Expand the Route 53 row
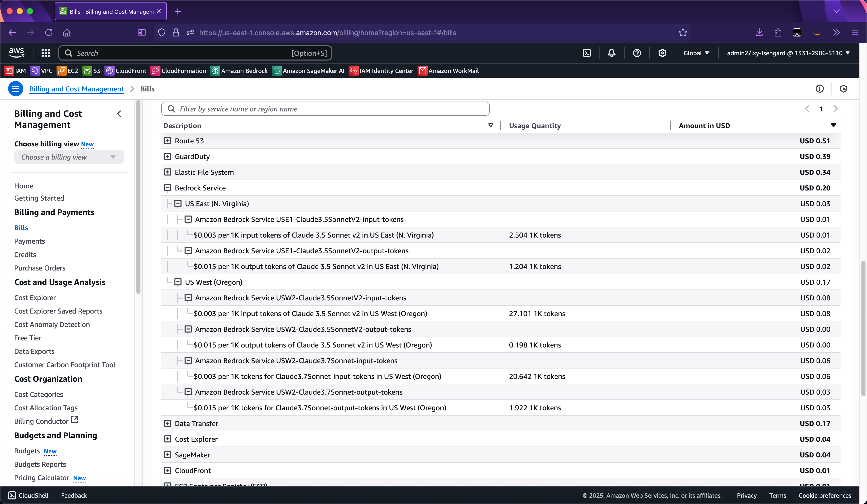This screenshot has width=867, height=504. tap(168, 141)
